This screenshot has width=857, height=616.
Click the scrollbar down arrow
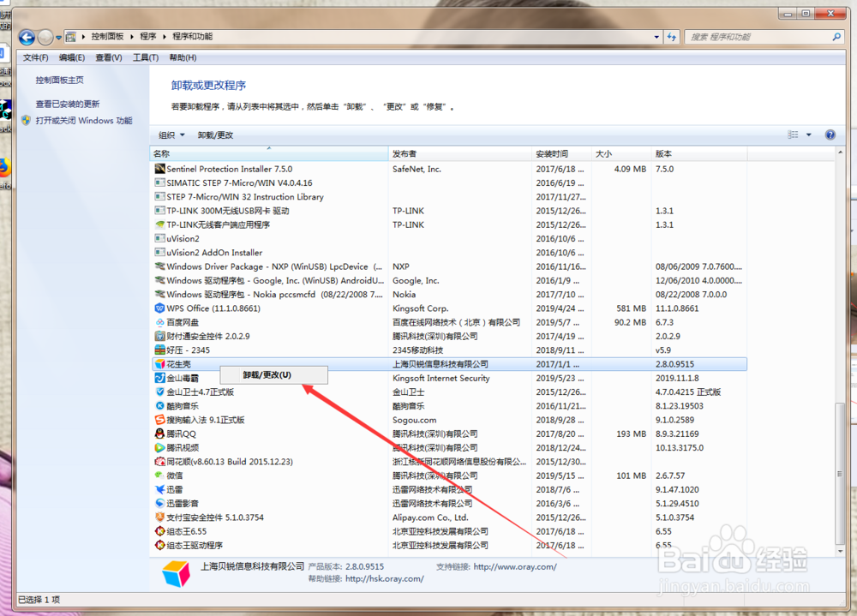tap(840, 552)
